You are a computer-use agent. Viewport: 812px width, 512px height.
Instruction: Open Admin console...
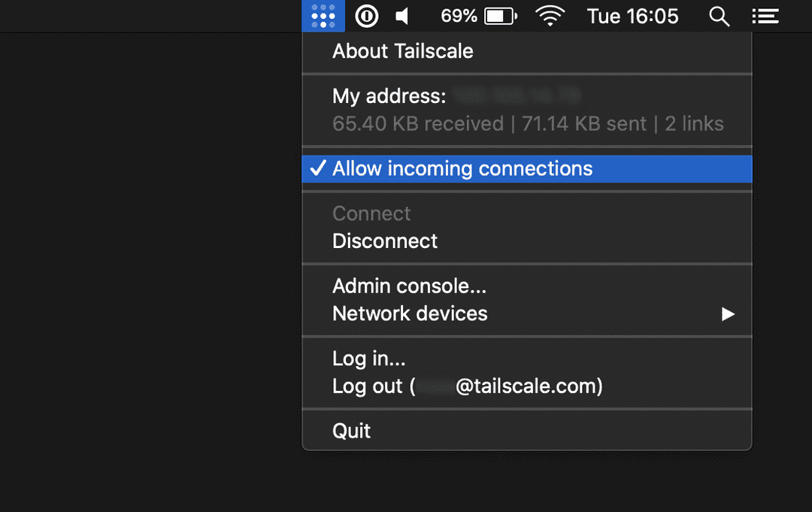410,286
